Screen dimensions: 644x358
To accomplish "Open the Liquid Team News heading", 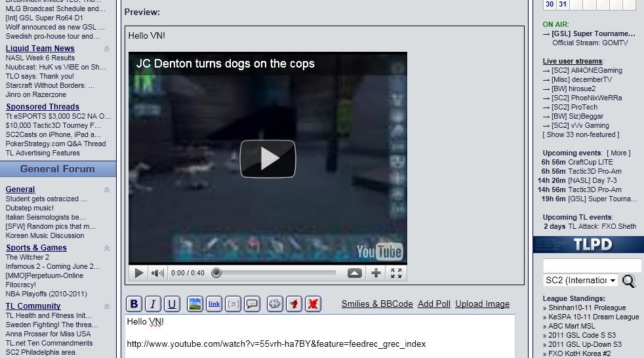I will click(x=40, y=49).
